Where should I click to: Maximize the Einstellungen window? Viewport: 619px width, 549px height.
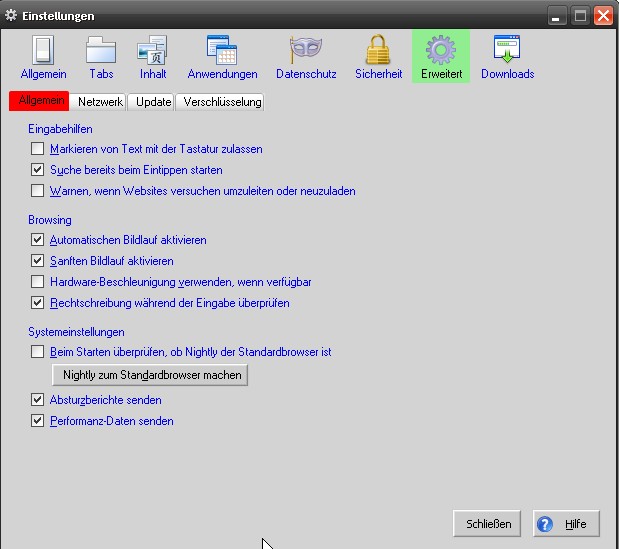click(580, 16)
